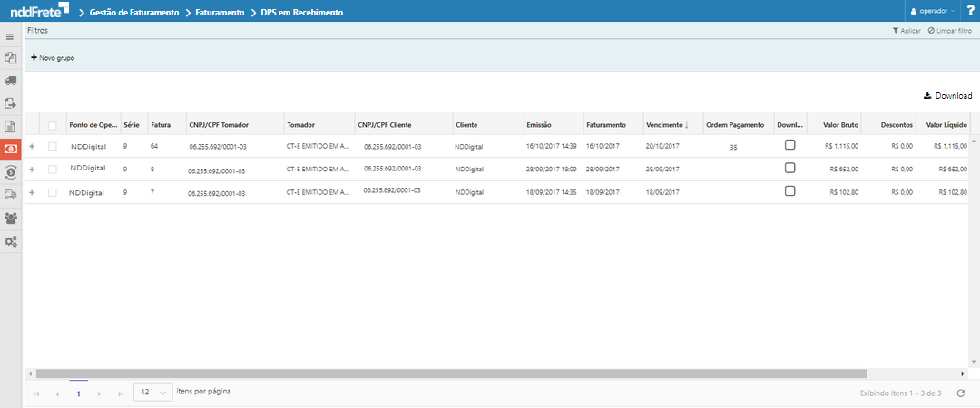This screenshot has width=980, height=408.
Task: Click the Download button above table
Action: 947,96
